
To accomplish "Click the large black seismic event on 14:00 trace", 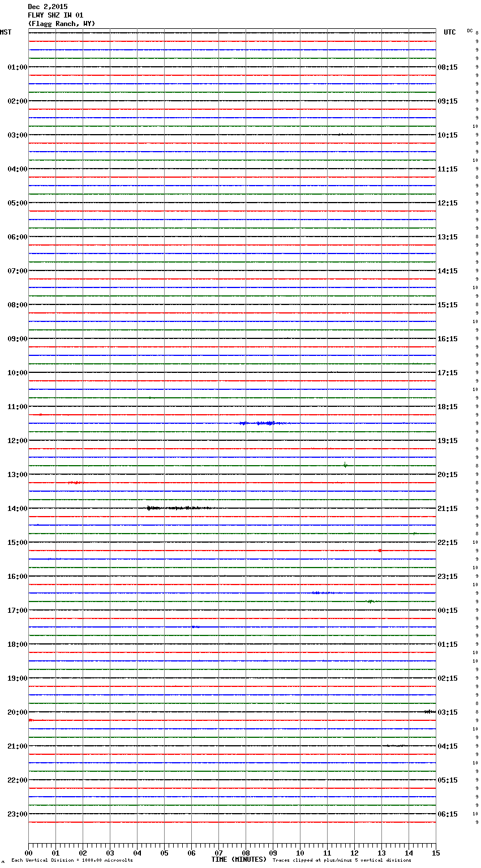I will [178, 508].
